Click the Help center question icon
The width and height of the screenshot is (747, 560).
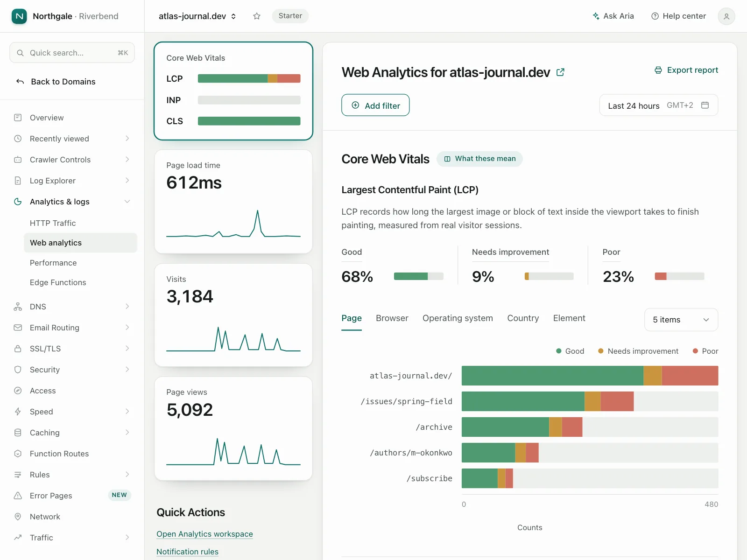[x=655, y=16]
